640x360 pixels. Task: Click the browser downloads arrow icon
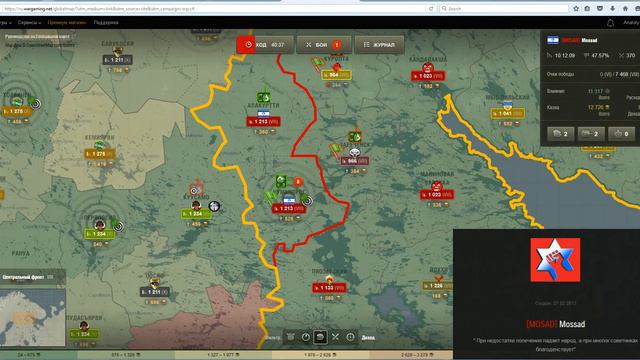(x=613, y=9)
